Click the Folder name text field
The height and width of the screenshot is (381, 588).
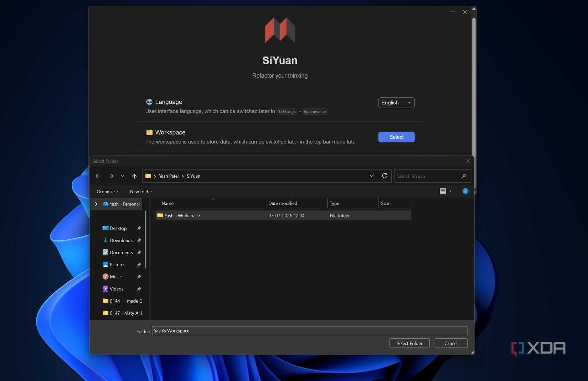click(x=310, y=331)
